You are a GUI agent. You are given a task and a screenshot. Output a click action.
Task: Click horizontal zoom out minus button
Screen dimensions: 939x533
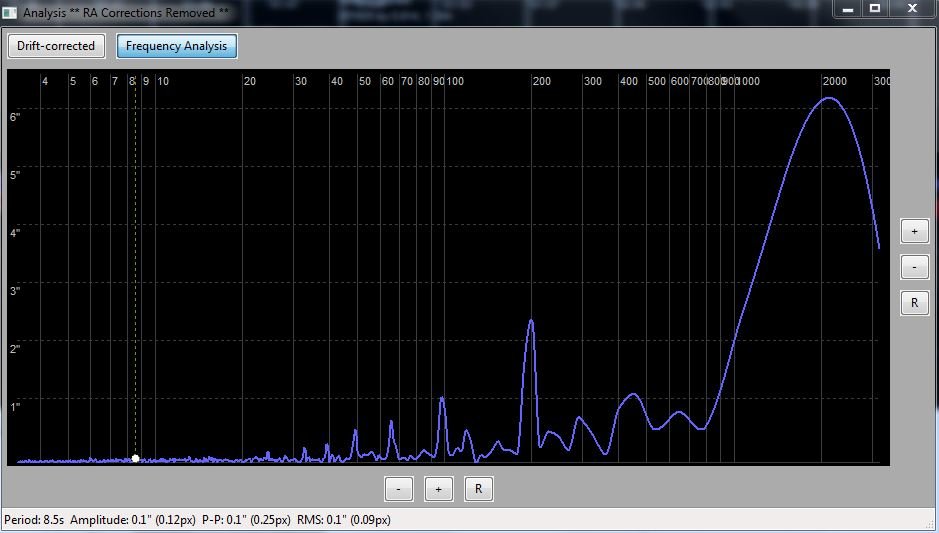click(399, 489)
